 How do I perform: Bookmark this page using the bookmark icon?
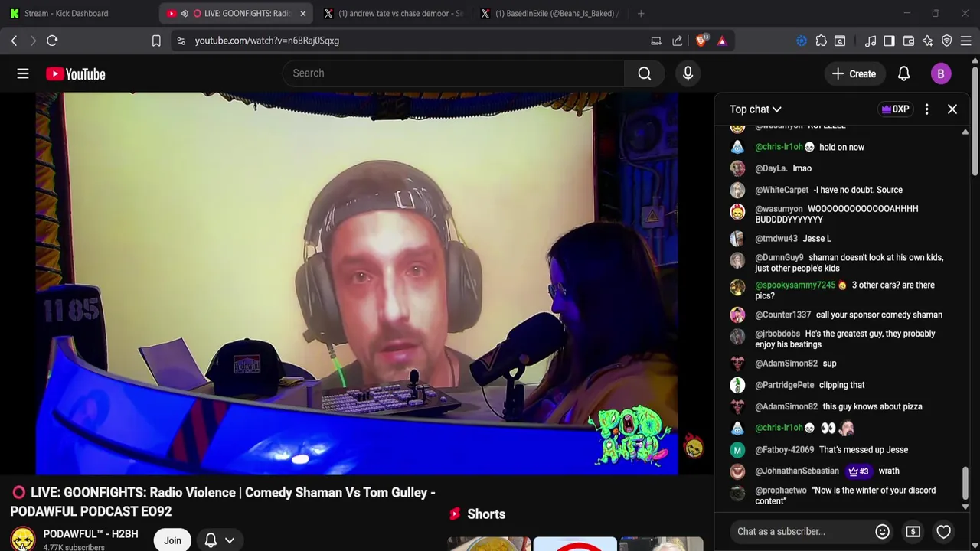coord(156,41)
